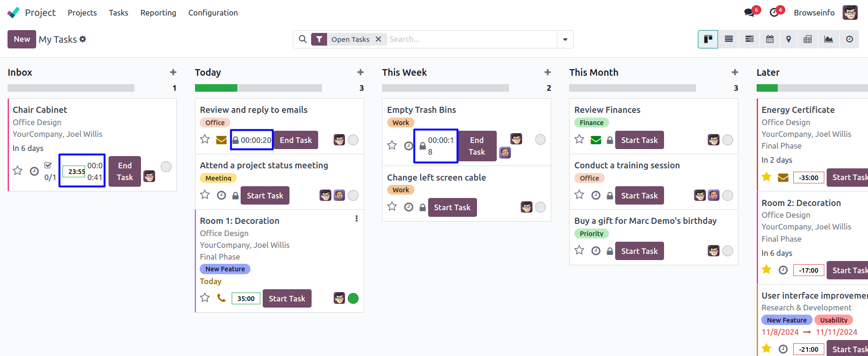The image size is (868, 356).
Task: Open the Configuration menu
Action: pyautogui.click(x=213, y=13)
